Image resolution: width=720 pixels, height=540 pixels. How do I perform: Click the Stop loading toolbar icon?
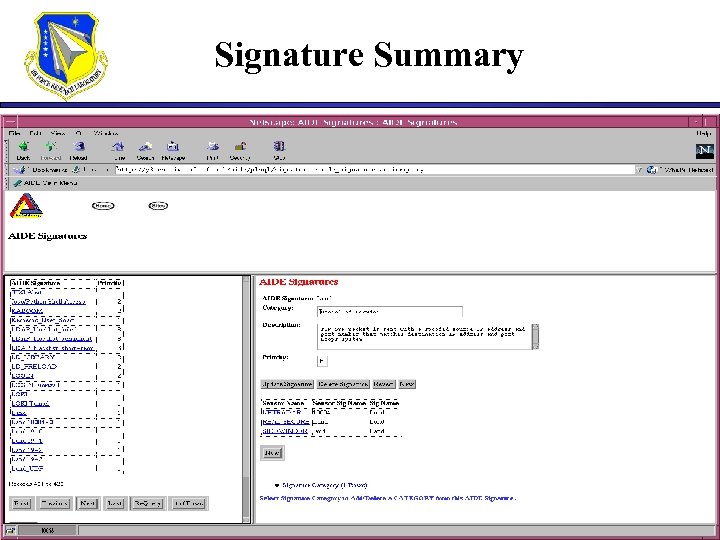coord(279,146)
